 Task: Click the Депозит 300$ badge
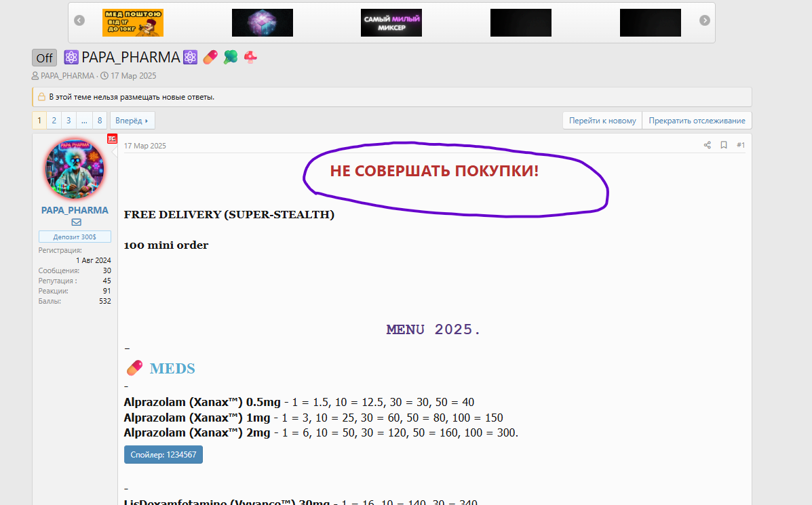tap(75, 237)
